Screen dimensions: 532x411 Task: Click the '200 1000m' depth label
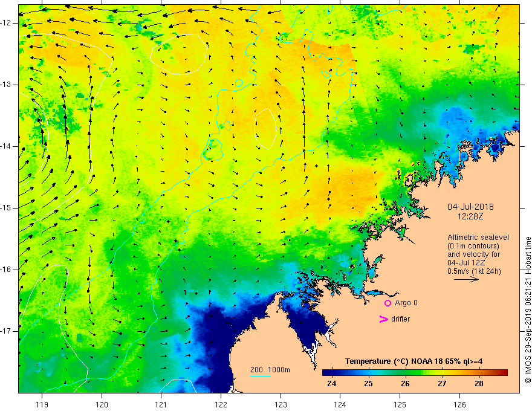tap(270, 370)
